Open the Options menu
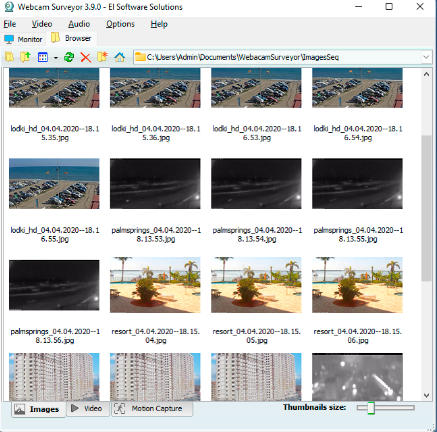Image resolution: width=437 pixels, height=432 pixels. coord(120,24)
